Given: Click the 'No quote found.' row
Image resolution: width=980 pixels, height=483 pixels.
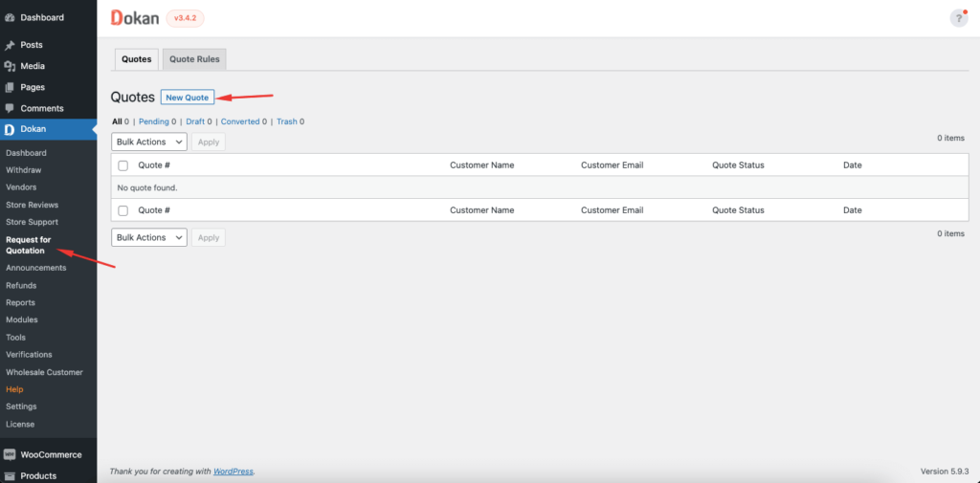Looking at the screenshot, I should (540, 187).
